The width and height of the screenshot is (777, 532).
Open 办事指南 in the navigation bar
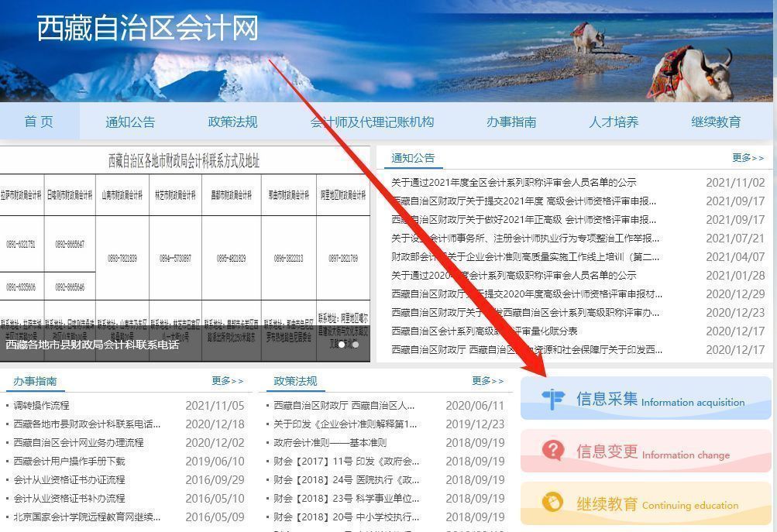(511, 122)
